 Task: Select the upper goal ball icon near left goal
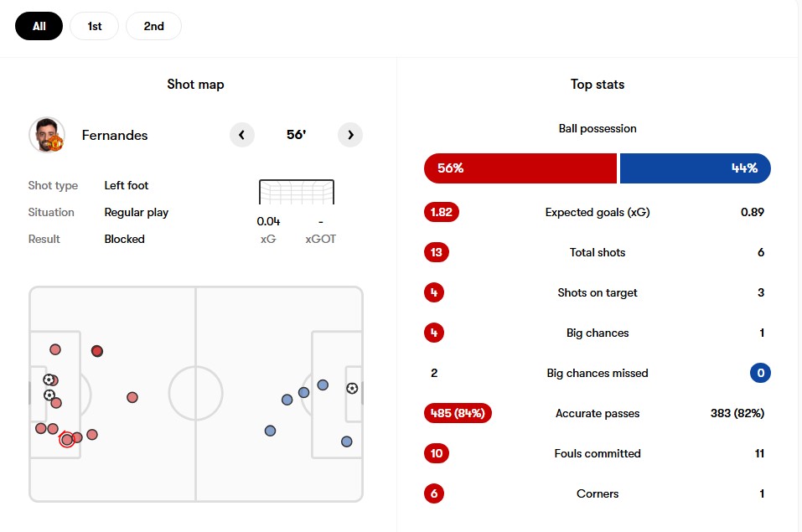49,380
